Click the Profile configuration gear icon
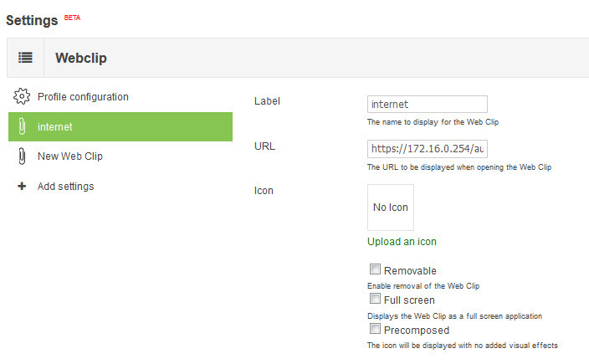 pos(22,96)
